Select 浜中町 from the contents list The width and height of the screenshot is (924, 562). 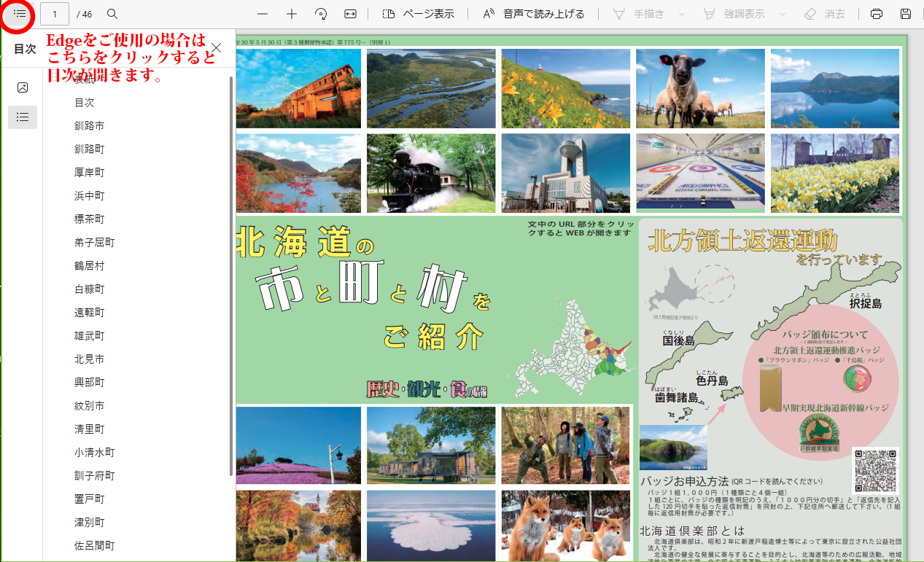pos(89,196)
